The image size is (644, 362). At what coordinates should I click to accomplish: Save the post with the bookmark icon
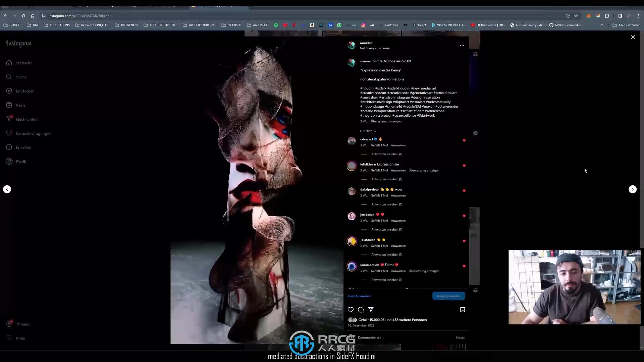click(463, 310)
